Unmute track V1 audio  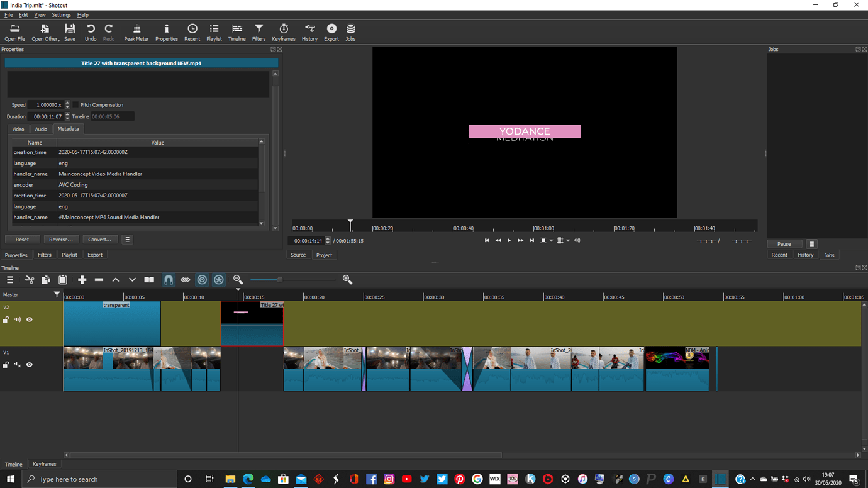click(18, 365)
